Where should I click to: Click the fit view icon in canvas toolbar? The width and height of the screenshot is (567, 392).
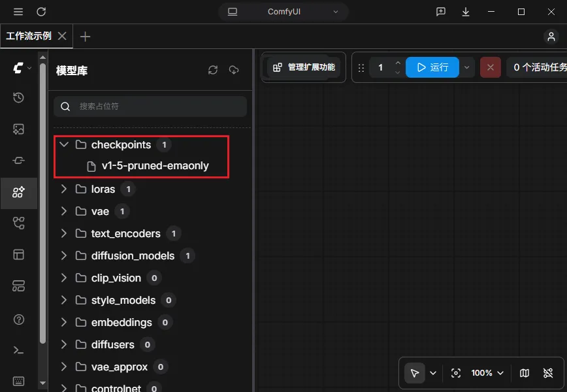(x=456, y=373)
